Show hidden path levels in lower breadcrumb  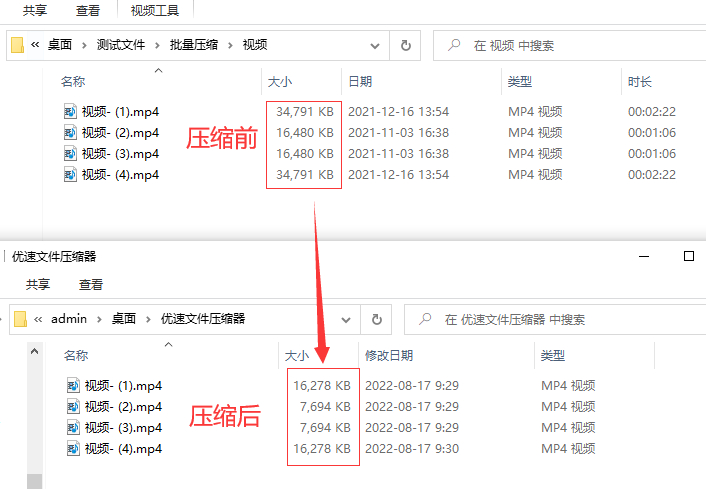(x=38, y=319)
